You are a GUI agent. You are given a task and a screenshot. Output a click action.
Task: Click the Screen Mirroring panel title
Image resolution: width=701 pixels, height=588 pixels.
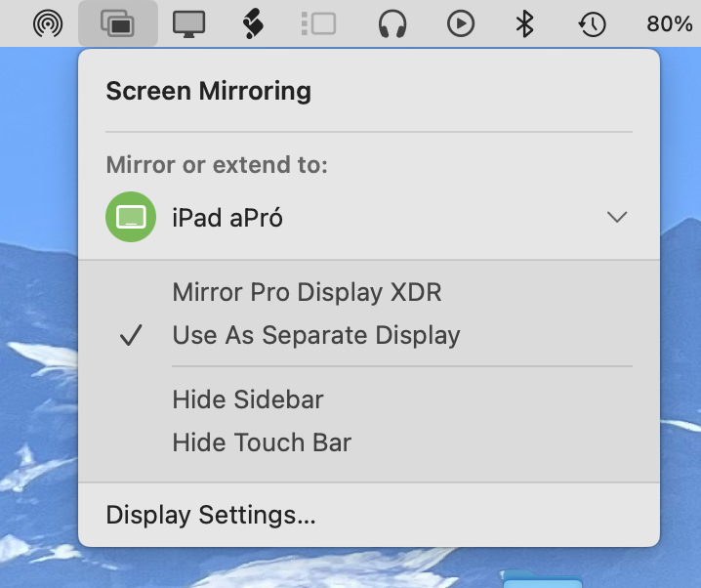pyautogui.click(x=208, y=91)
